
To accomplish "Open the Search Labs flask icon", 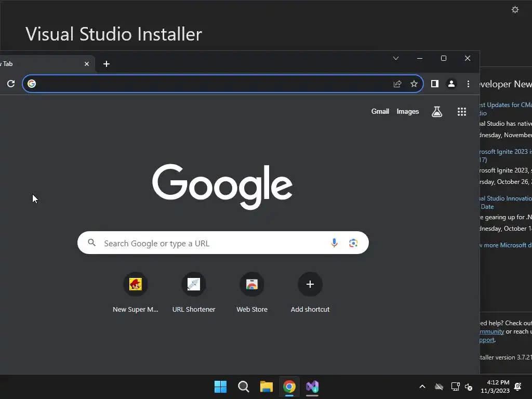I will (x=437, y=111).
